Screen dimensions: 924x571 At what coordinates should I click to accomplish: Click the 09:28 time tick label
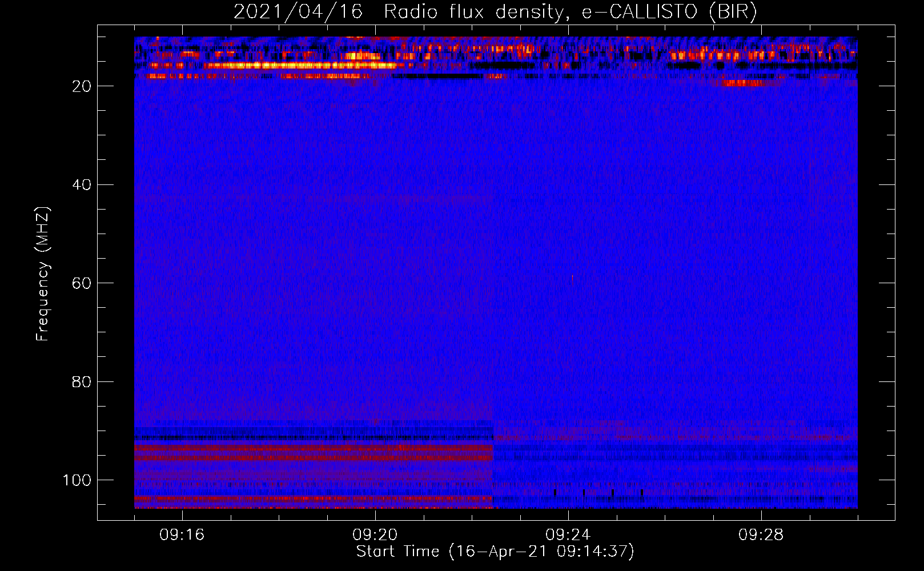(761, 535)
